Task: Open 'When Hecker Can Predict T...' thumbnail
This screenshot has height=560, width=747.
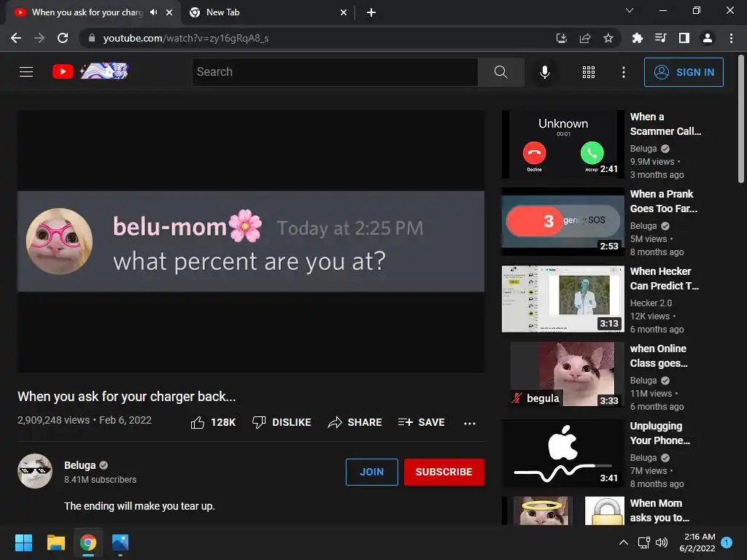Action: 563,298
